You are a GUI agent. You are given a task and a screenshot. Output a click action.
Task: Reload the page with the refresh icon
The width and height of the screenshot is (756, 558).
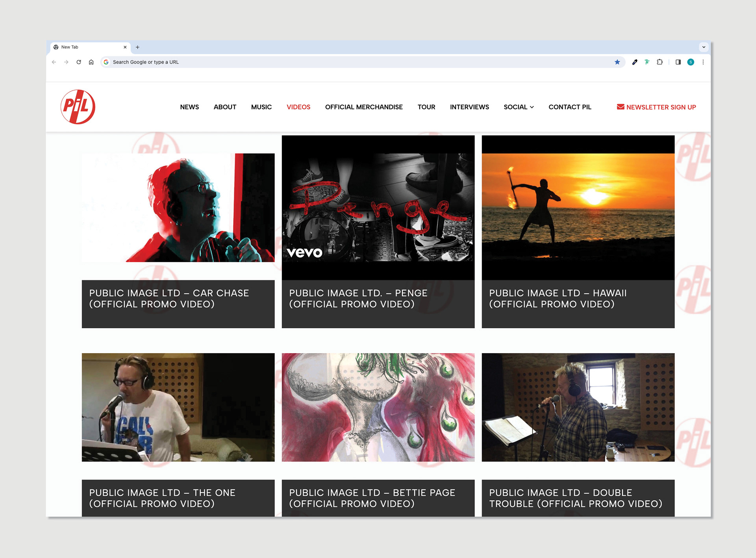pos(79,62)
